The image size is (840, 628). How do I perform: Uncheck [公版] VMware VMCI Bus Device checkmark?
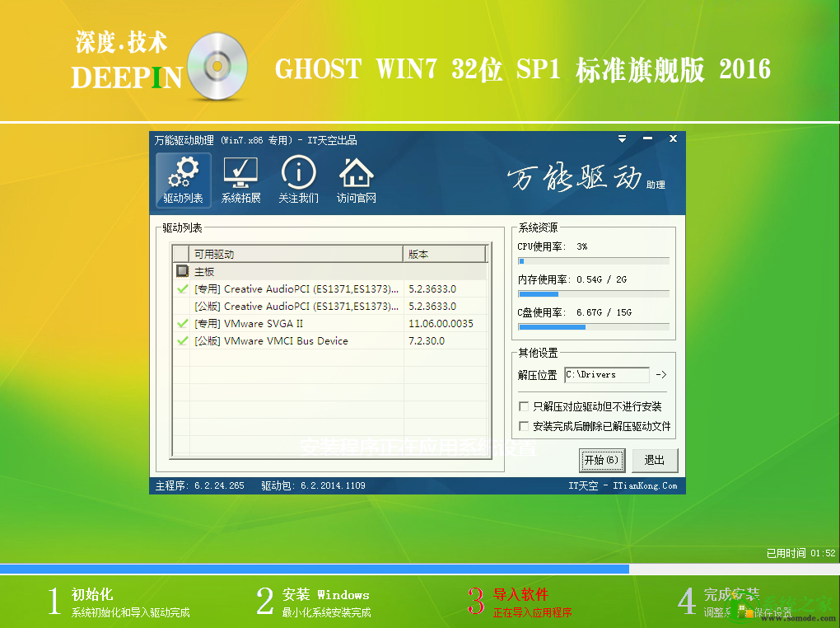(182, 340)
